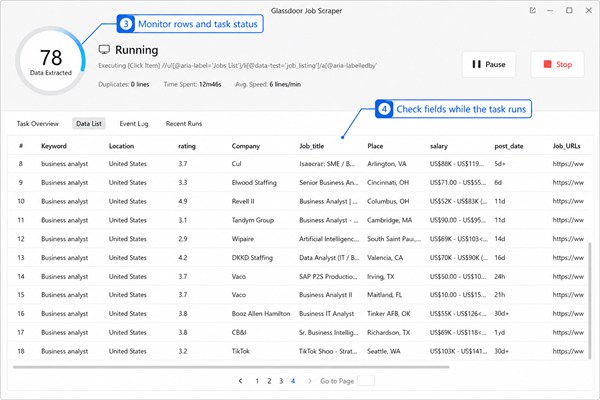
Task: Click the Keyword column header
Action: click(54, 146)
